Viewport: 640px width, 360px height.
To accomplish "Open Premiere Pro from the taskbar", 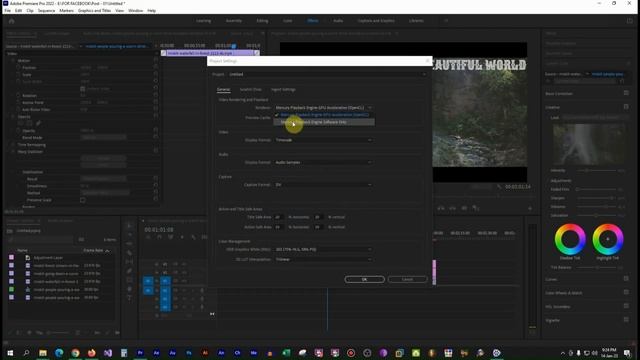I will [140, 353].
